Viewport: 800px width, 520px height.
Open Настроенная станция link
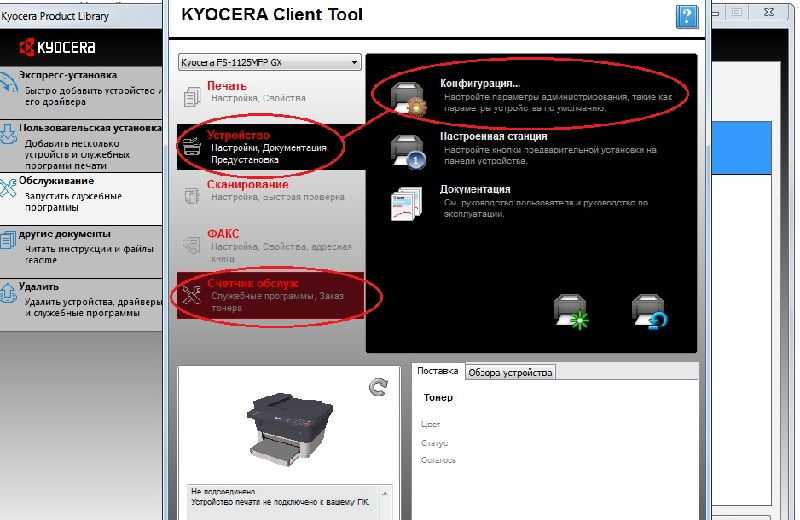pyautogui.click(x=493, y=136)
